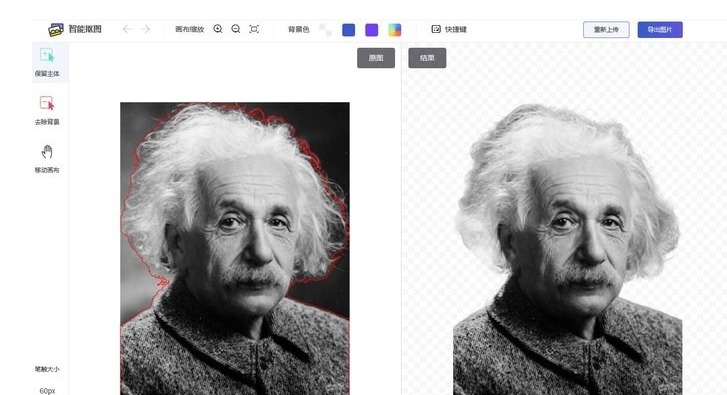Screen dimensions: 727x395
Task: Select the 去除背景 remove-background tool
Action: (x=47, y=110)
